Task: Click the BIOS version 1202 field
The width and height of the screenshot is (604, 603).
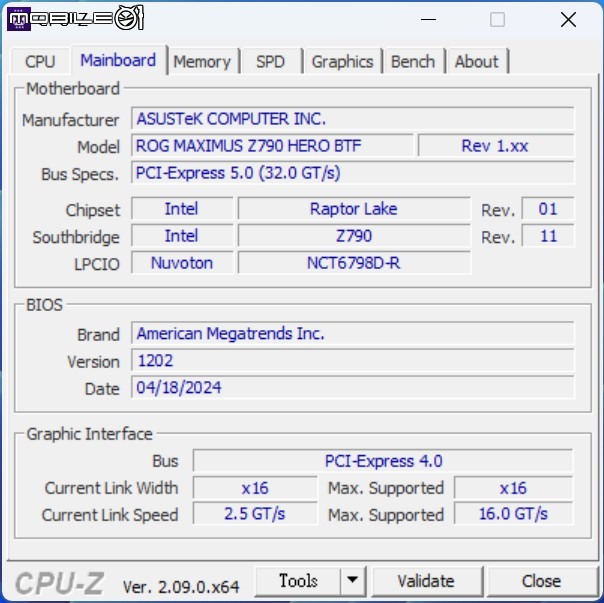Action: point(352,360)
